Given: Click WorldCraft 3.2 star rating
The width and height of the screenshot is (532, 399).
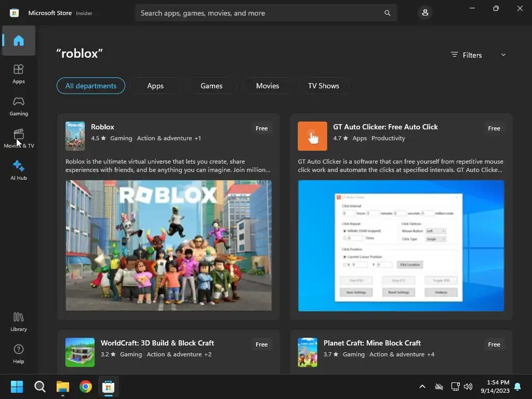Looking at the screenshot, I should tap(108, 354).
